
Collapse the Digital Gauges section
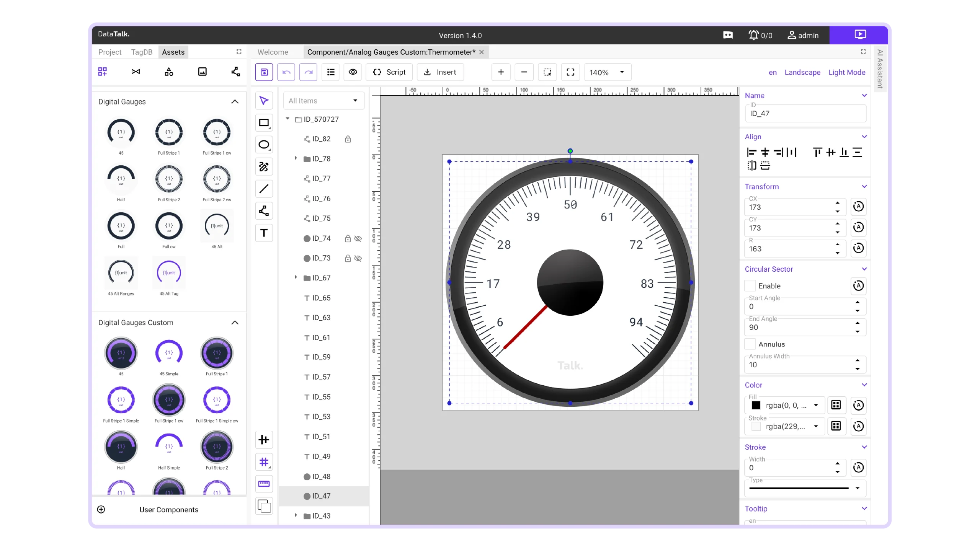pyautogui.click(x=235, y=101)
